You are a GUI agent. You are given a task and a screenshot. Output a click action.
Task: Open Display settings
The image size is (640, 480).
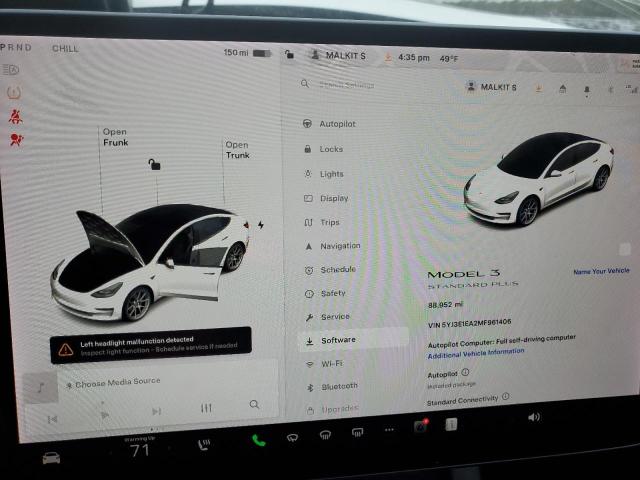[327, 198]
